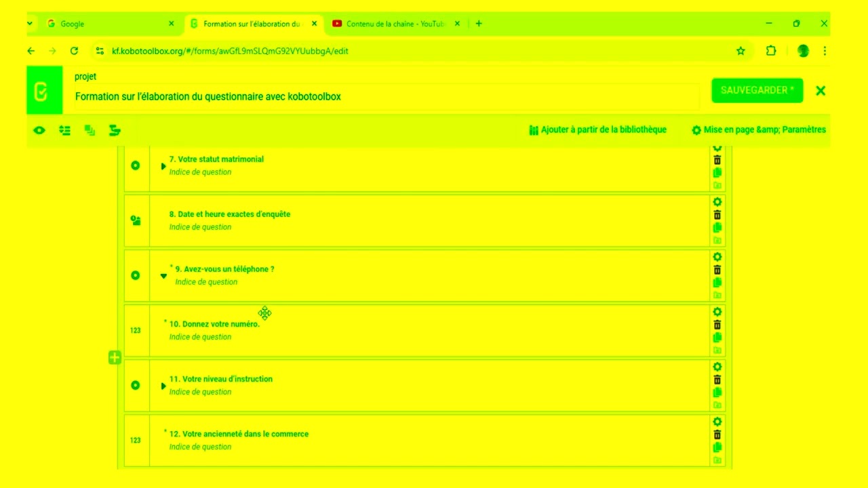Click the select-one type icon of question 7
The height and width of the screenshot is (488, 868).
136,165
